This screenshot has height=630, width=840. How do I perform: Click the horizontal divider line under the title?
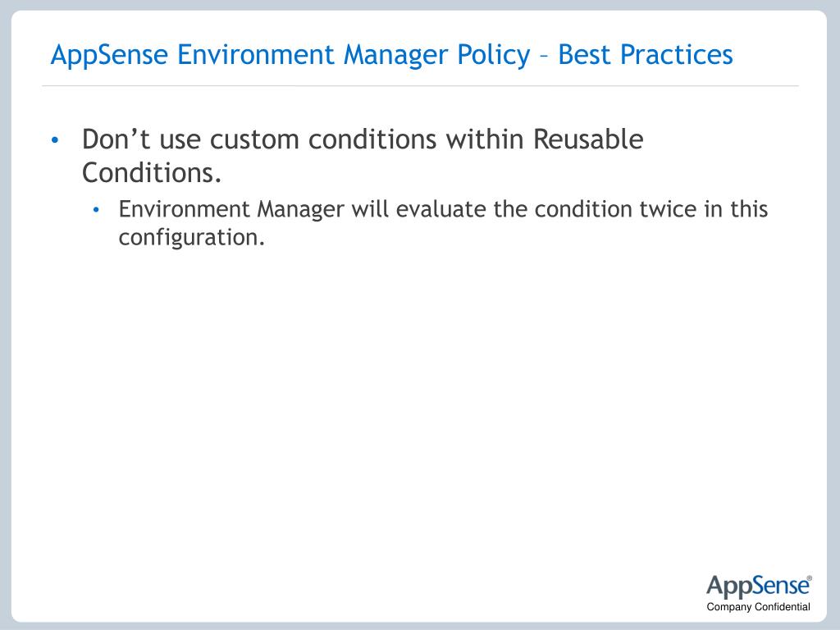pos(420,85)
